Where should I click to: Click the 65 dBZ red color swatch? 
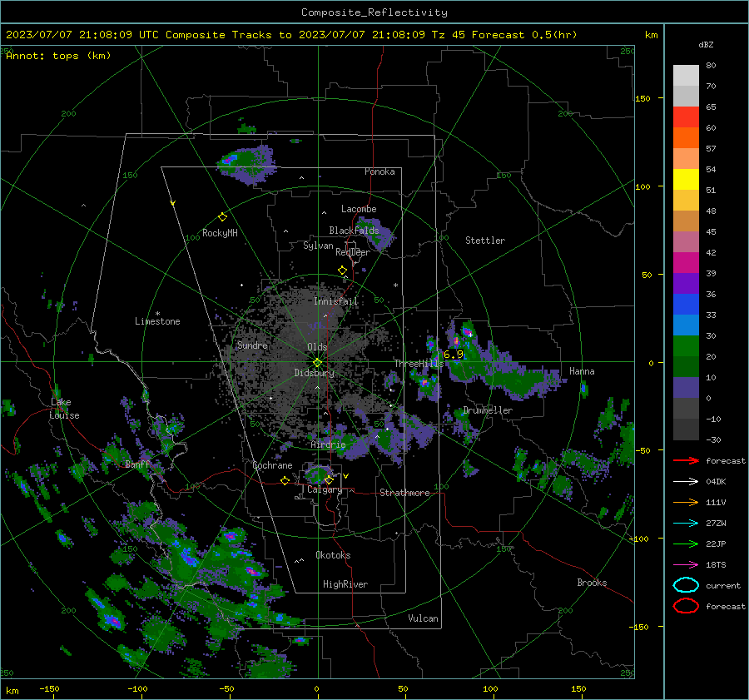pos(686,117)
